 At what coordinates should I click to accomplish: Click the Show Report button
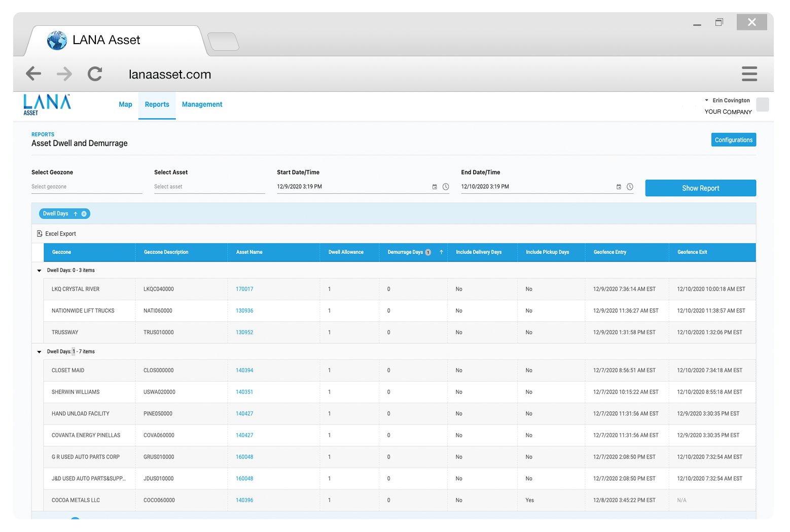coord(700,188)
